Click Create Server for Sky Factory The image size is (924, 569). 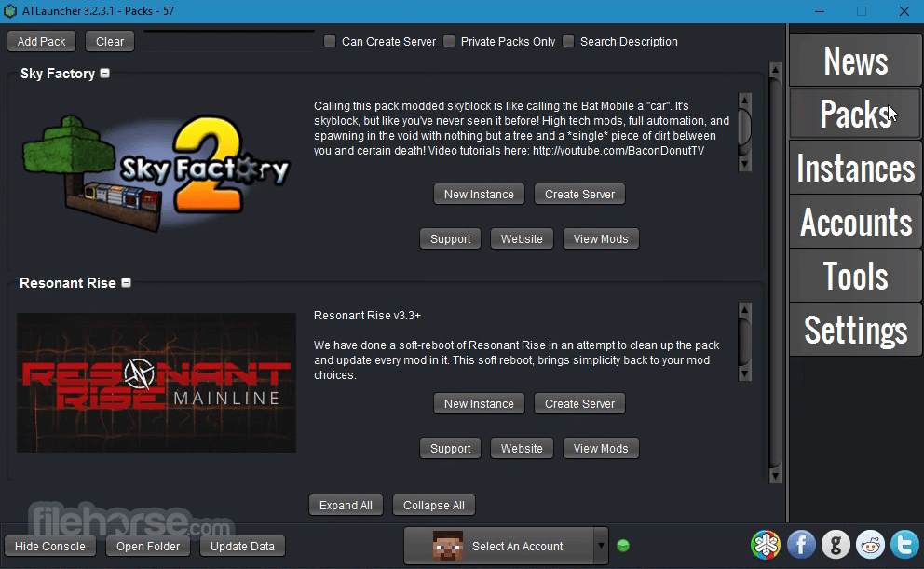[x=579, y=194]
